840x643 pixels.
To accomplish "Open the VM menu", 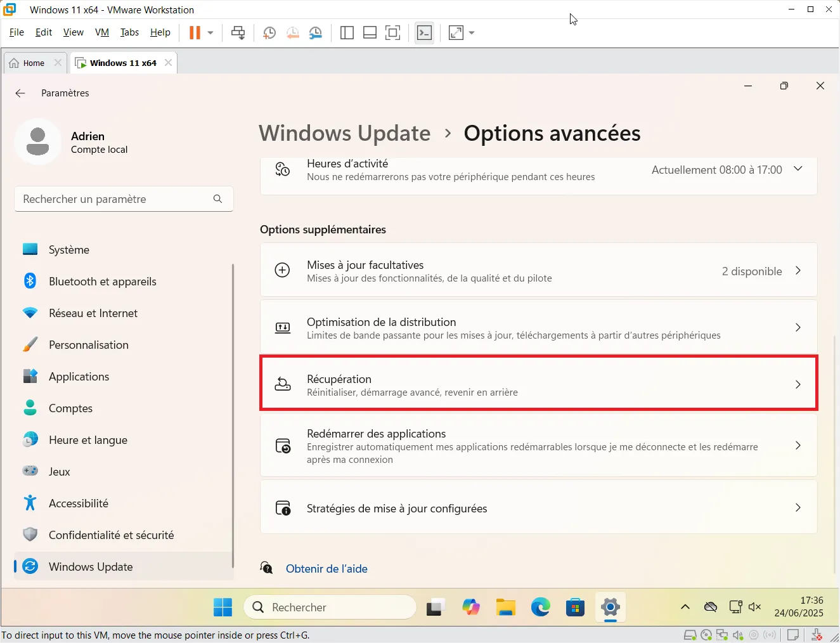I will point(102,32).
